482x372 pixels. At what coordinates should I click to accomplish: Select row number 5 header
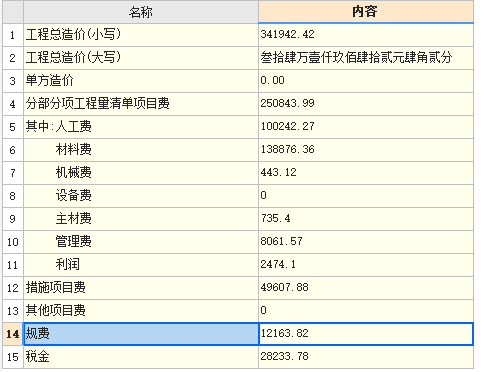click(x=13, y=127)
